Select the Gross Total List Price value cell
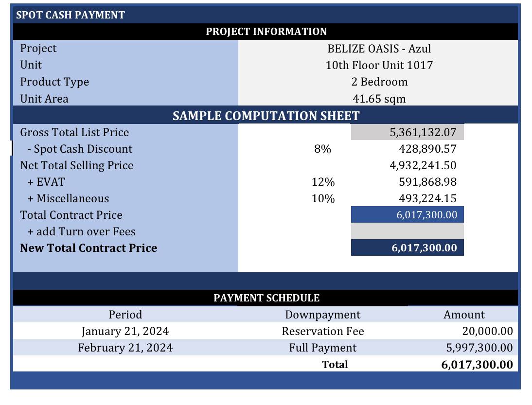This screenshot has height=405, width=532. coord(407,132)
